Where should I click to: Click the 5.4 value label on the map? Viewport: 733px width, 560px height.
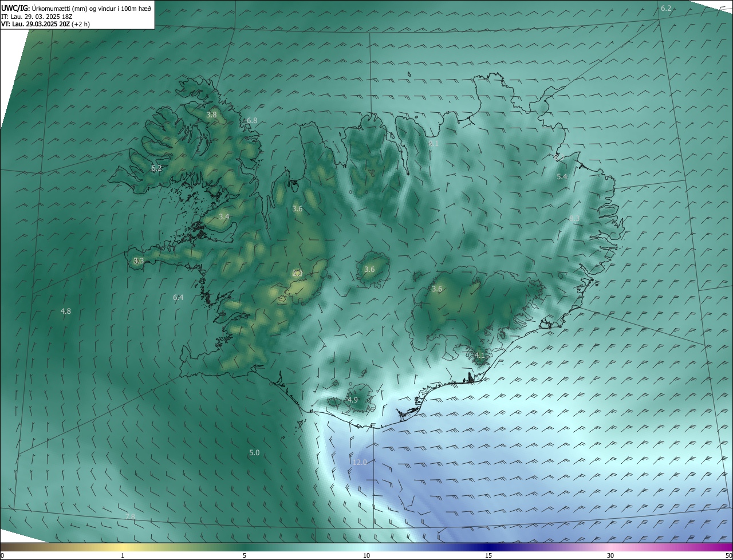[562, 176]
